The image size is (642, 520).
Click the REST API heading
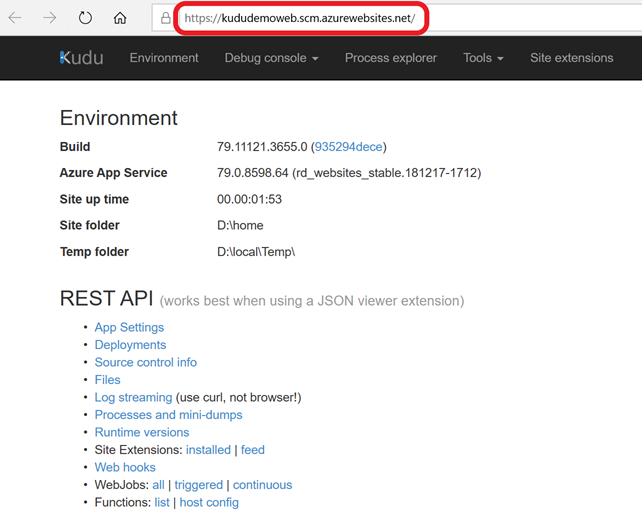point(106,298)
